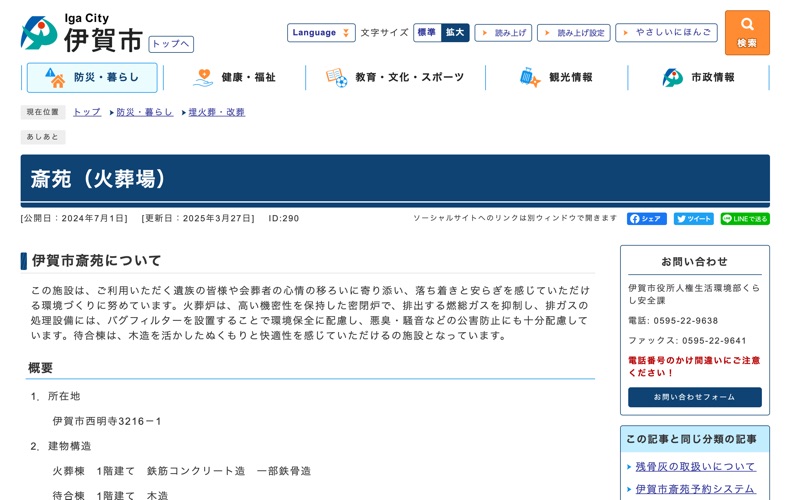Click the 2. 建物構造 list item

coord(60,446)
